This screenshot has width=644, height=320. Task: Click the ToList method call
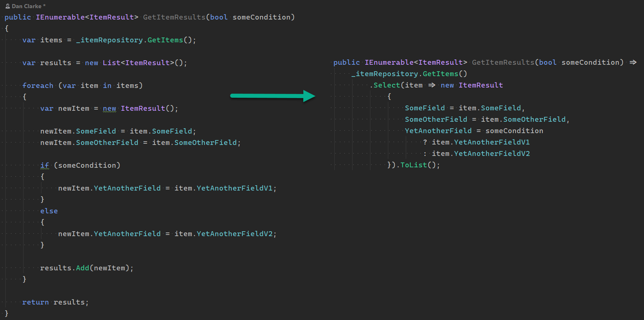[413, 165]
